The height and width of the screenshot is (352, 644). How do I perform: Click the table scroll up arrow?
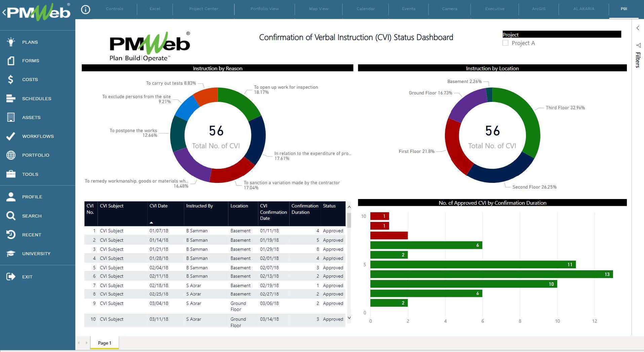click(349, 207)
